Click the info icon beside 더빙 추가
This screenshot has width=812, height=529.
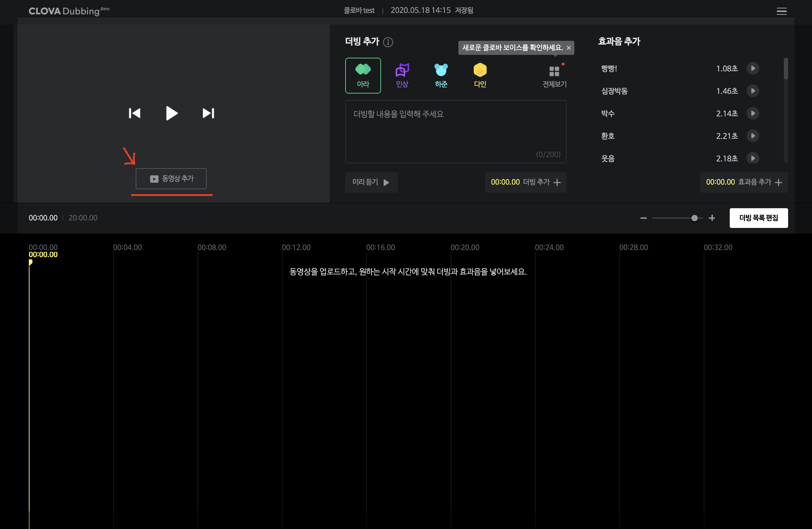(x=388, y=42)
